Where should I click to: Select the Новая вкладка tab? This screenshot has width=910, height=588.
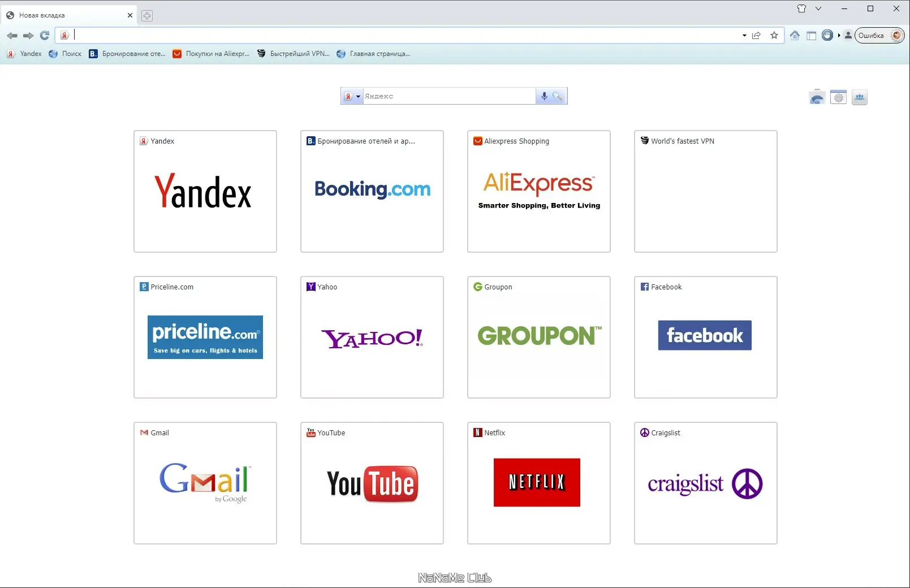coord(69,15)
